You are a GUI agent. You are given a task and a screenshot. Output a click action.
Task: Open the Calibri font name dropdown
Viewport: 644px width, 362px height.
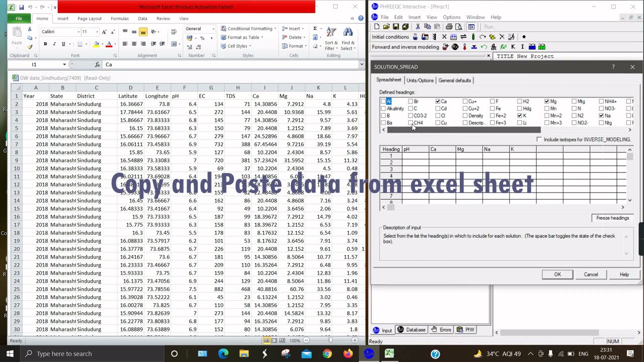click(78, 32)
